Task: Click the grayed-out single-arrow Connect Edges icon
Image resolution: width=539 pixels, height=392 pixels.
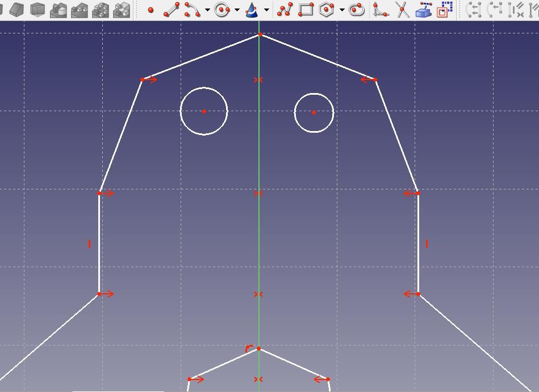Action: (x=495, y=10)
